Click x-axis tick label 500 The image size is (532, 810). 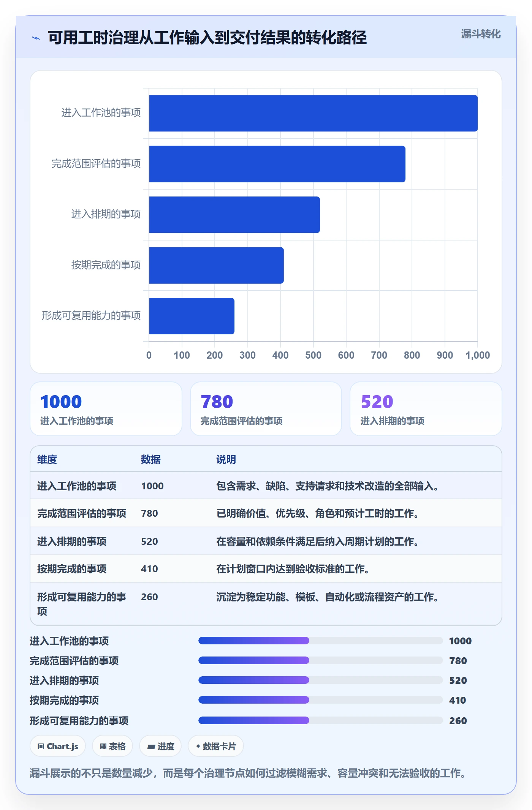[x=313, y=355]
